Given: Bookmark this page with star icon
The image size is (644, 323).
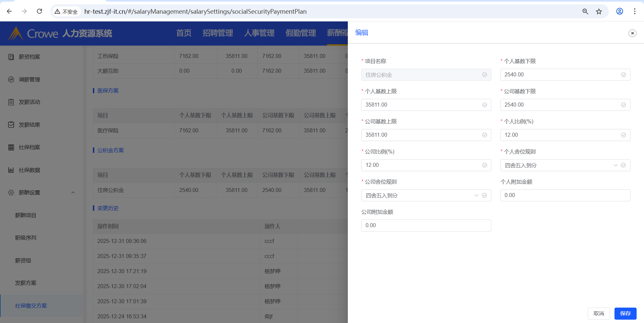Looking at the screenshot, I should point(599,11).
